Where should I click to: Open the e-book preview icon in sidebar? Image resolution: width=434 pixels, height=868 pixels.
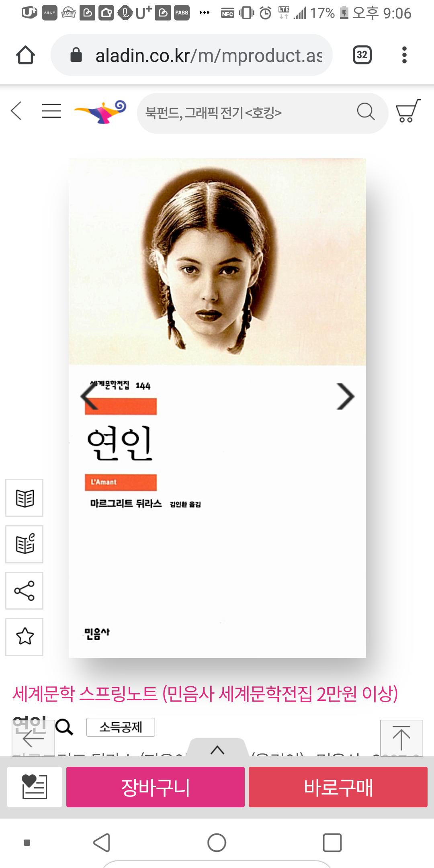pos(25,544)
